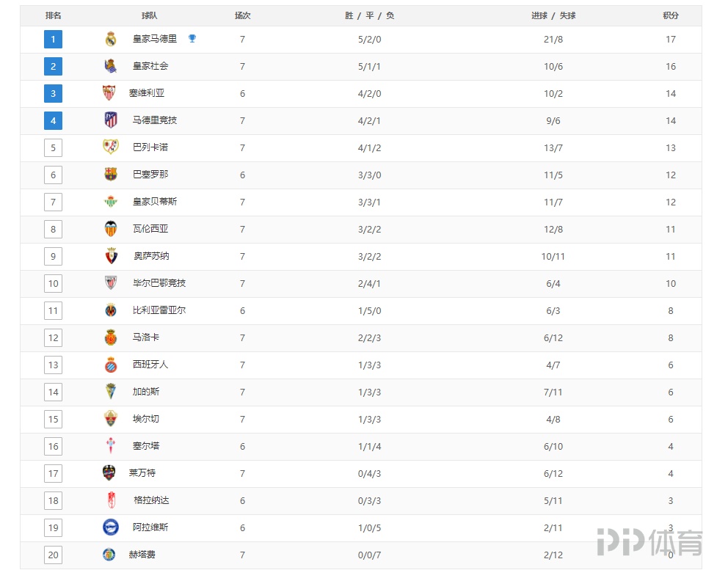Click the 进球 / 失球 column header
This screenshot has width=728, height=581.
553,15
